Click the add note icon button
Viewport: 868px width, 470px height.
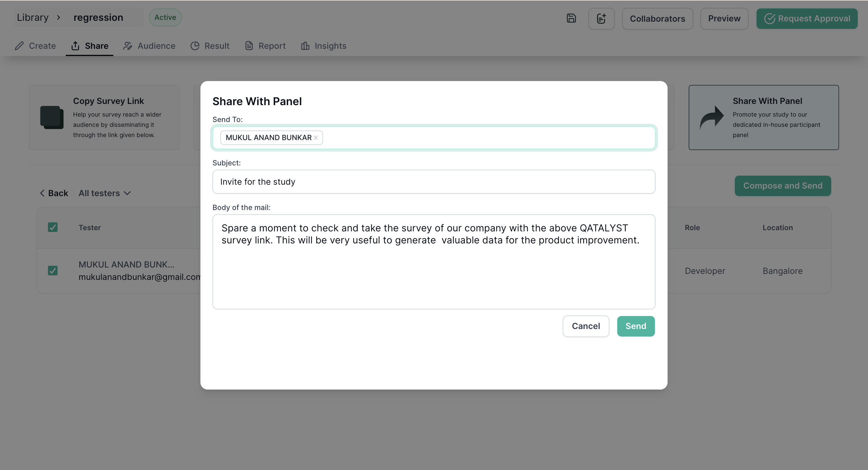click(x=601, y=19)
